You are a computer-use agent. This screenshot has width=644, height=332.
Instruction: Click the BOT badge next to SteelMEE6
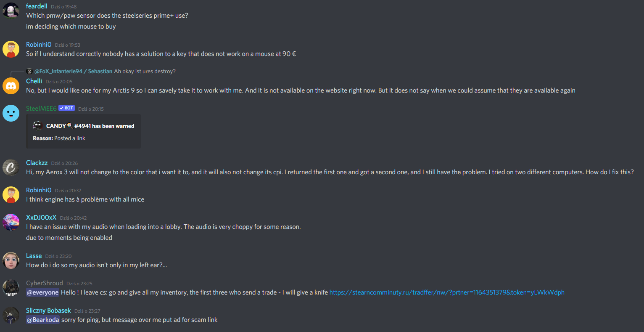[67, 108]
